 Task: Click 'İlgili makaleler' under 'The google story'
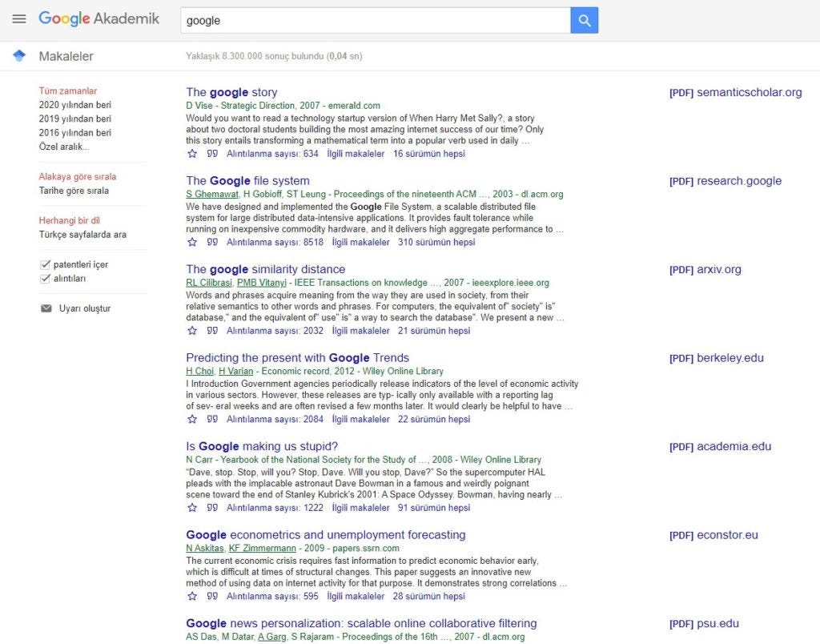(356, 154)
